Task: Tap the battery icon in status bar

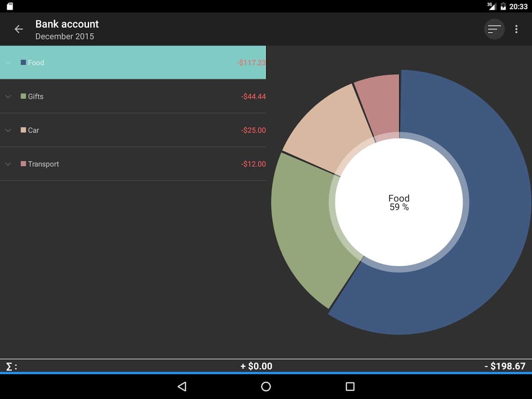Action: (503, 6)
